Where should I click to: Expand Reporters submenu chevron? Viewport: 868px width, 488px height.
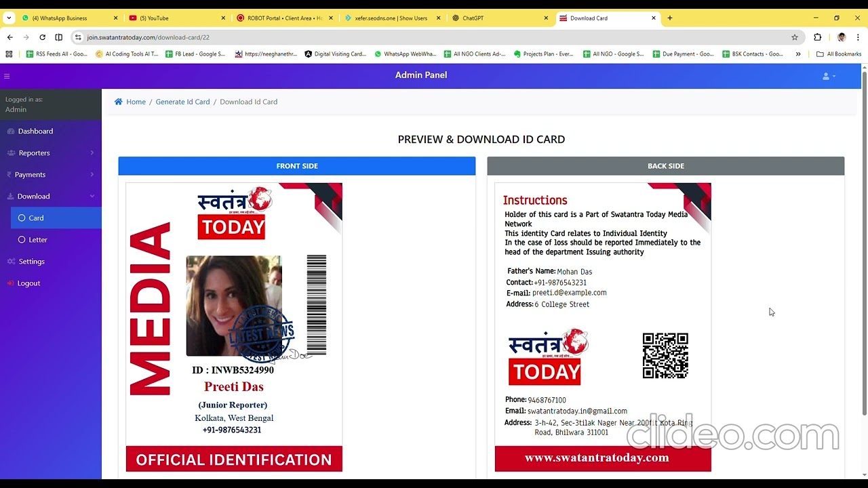[x=92, y=152]
